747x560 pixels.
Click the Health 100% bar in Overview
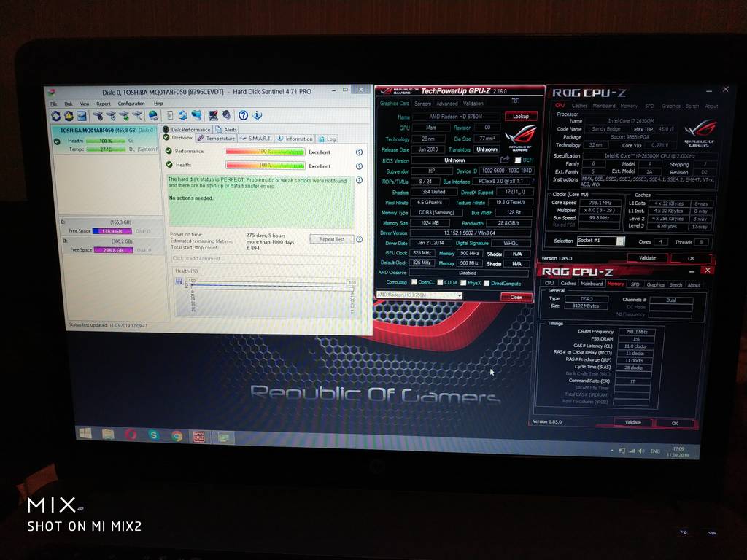pyautogui.click(x=265, y=166)
